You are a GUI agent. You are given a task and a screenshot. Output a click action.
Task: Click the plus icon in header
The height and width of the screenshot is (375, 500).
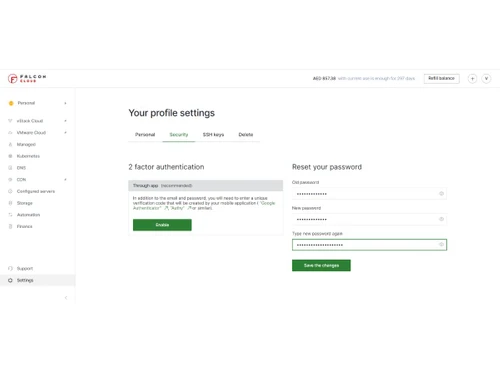pos(472,79)
